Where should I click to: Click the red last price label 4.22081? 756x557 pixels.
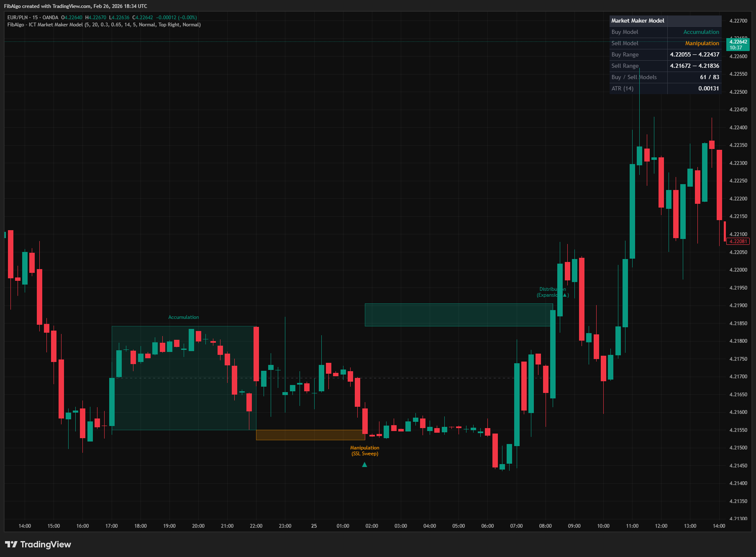coord(738,241)
